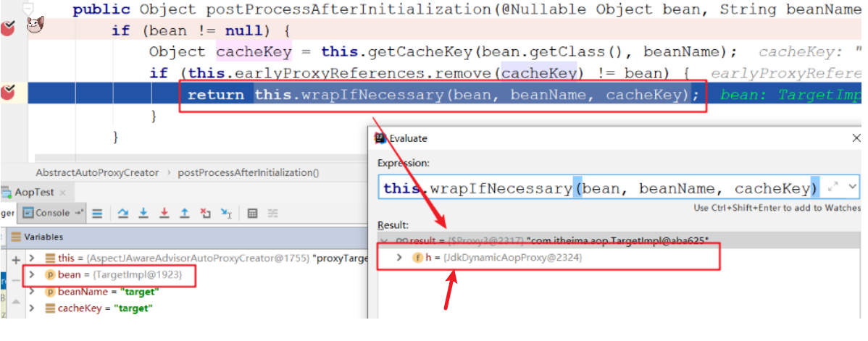Click the Variables panel title
The width and height of the screenshot is (868, 341).
43,237
